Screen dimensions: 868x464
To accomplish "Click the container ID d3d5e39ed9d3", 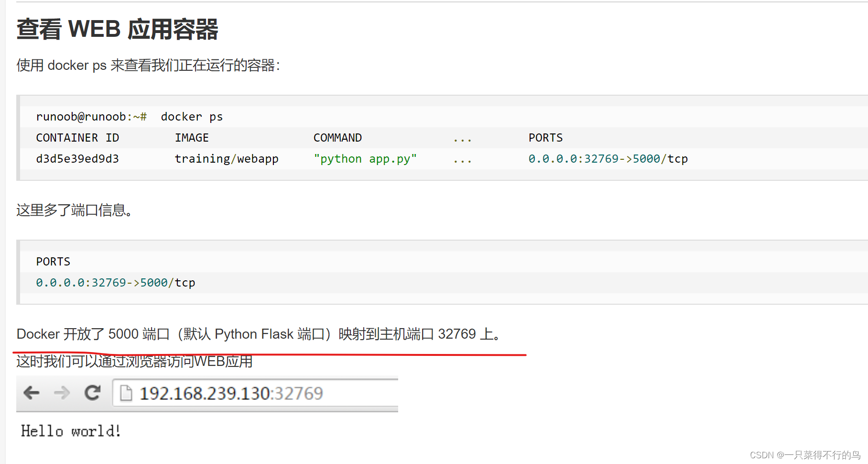I will (x=77, y=159).
